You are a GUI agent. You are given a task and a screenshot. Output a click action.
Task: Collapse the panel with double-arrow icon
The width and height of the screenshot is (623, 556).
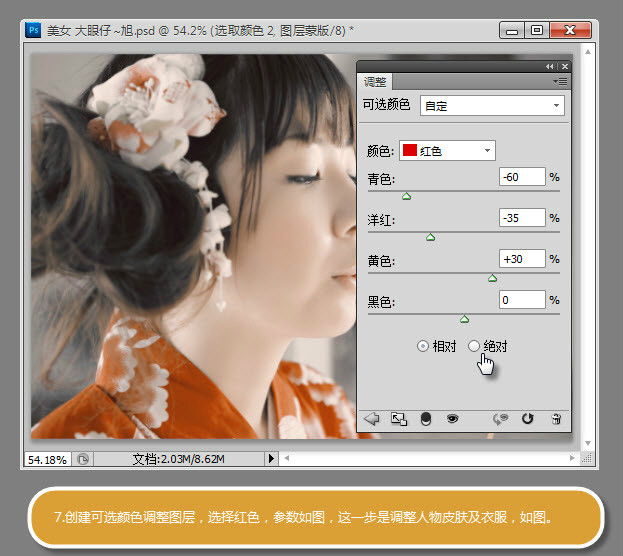pyautogui.click(x=549, y=66)
